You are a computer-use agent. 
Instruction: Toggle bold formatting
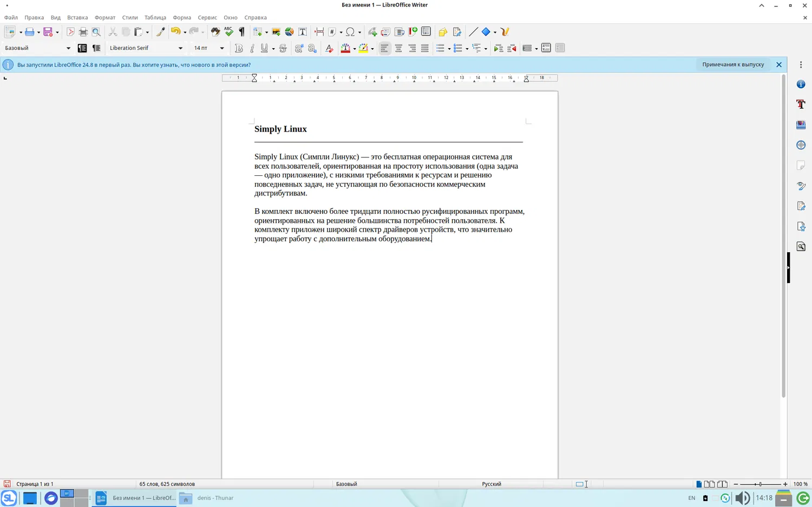239,48
